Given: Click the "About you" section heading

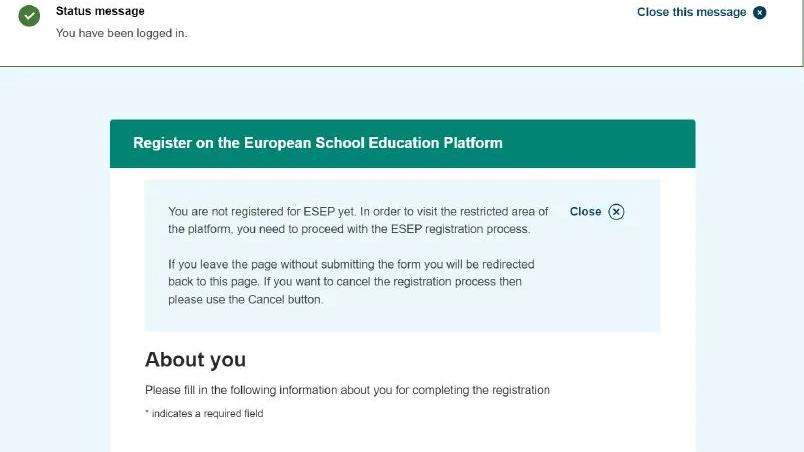Looking at the screenshot, I should pos(195,359).
